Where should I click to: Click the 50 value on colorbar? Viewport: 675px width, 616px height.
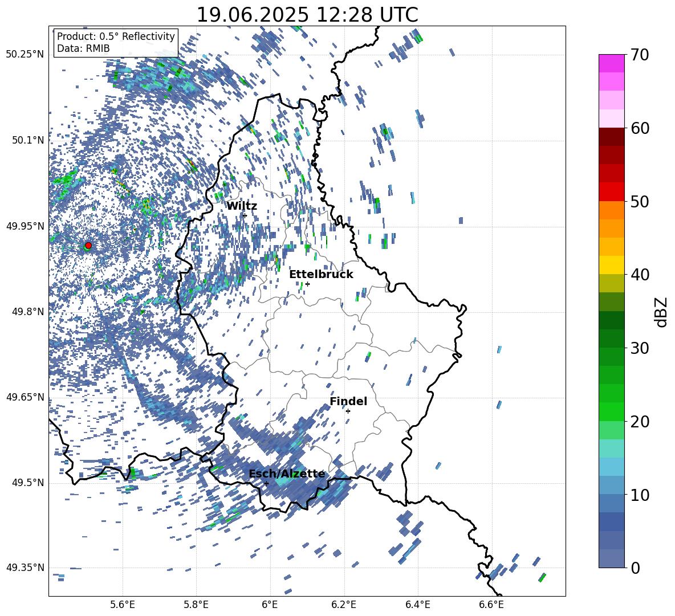click(640, 201)
